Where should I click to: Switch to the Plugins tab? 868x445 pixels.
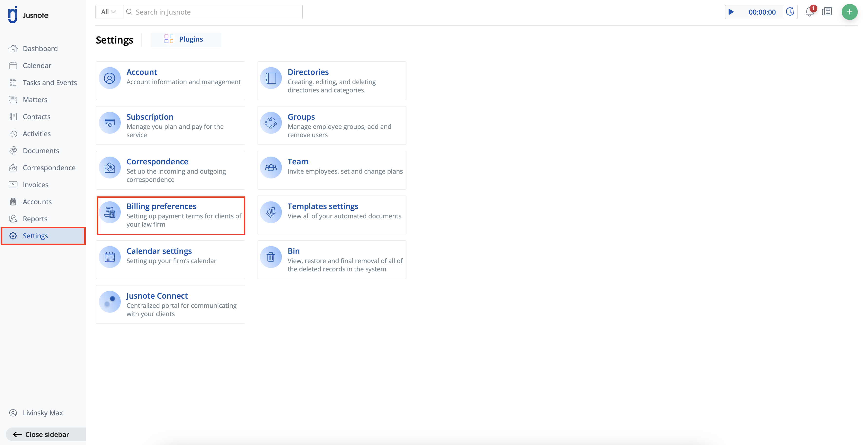point(186,39)
